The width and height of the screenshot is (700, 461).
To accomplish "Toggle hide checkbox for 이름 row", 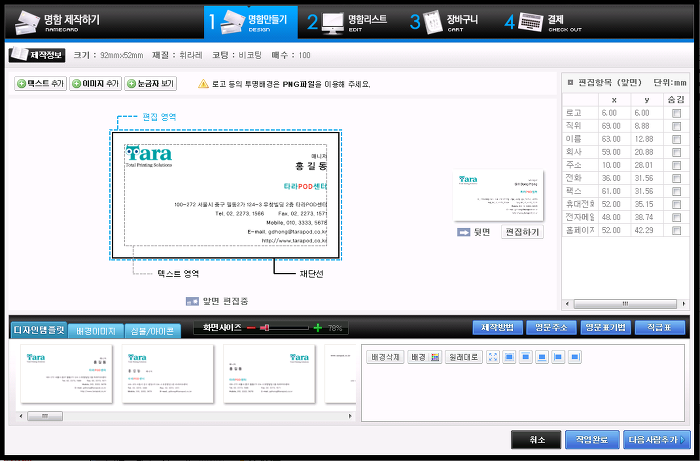I will (x=676, y=139).
